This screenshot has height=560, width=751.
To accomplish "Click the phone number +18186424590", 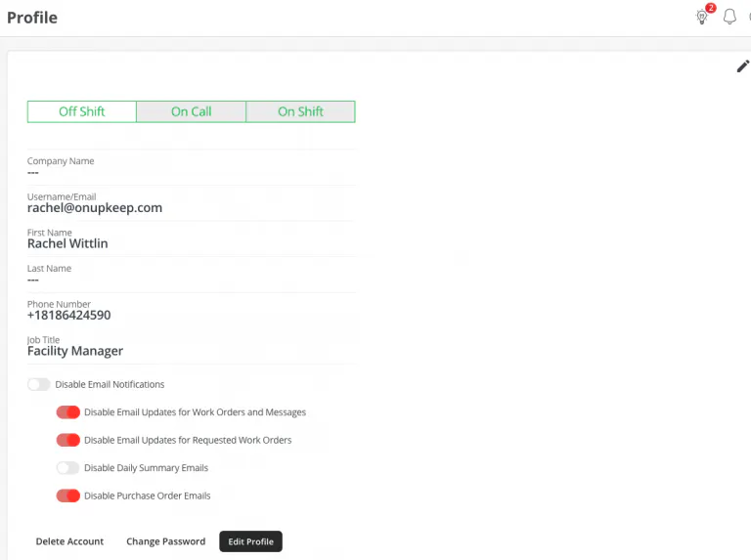I will [69, 315].
